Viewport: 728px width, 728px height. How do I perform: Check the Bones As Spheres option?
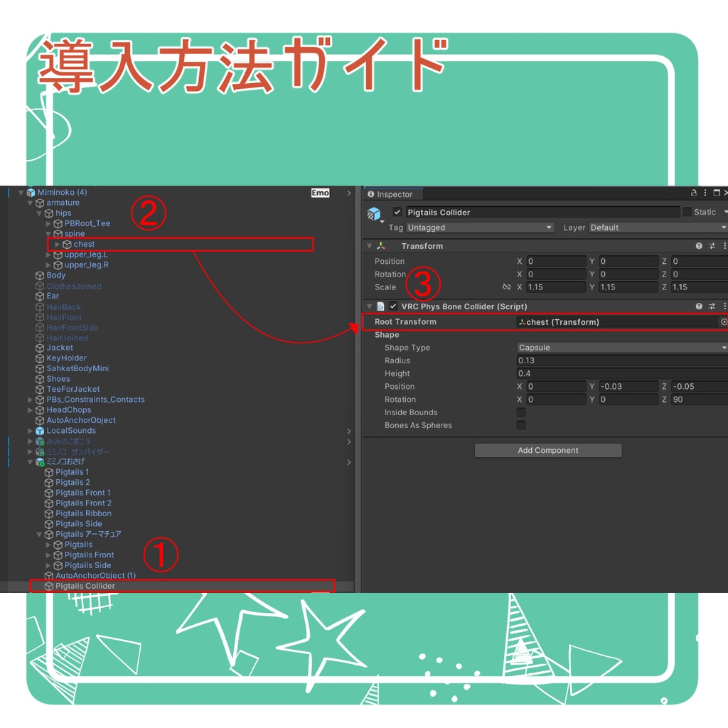[521, 425]
